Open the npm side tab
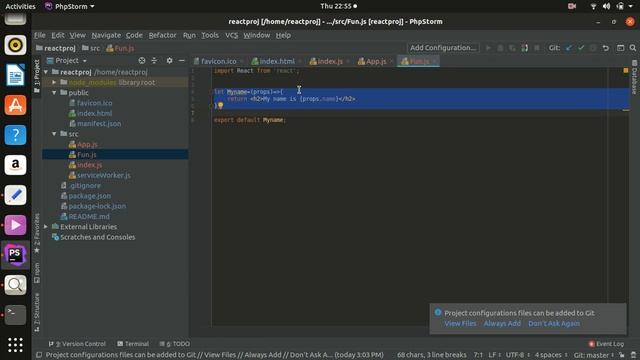Screen dimensions: 640x360 click(37, 273)
